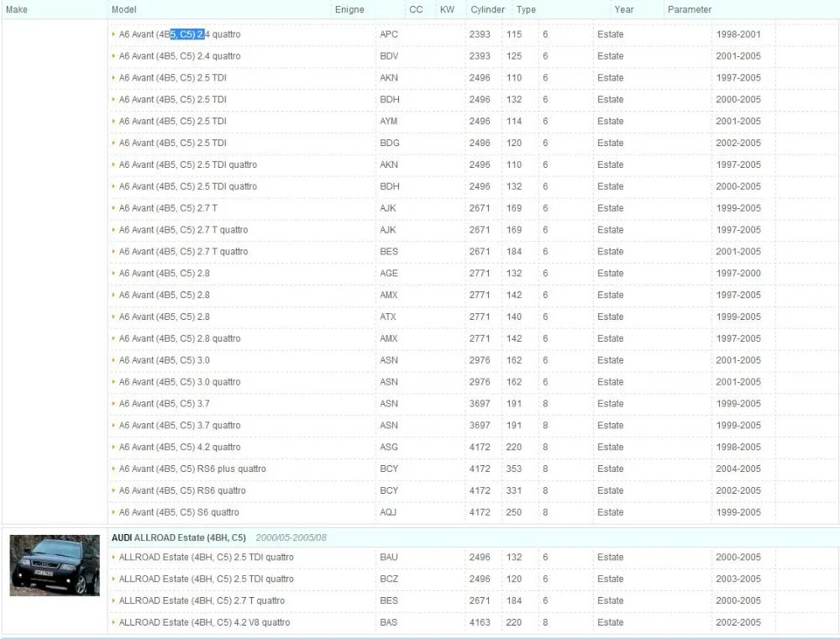Screen dimensions: 840x639
Task: Open A6 Avant 4.2 quattro model link
Action: pyautogui.click(x=180, y=448)
